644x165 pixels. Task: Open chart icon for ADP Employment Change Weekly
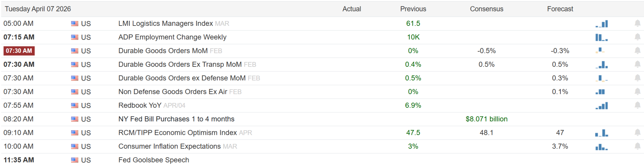pos(601,37)
